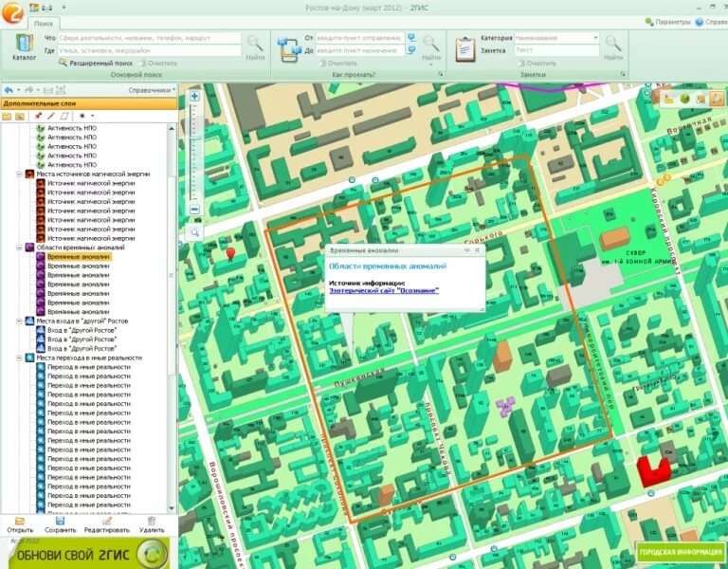Pick destination point on map icon next to До
Screen dimensions: 728x569
(411, 50)
